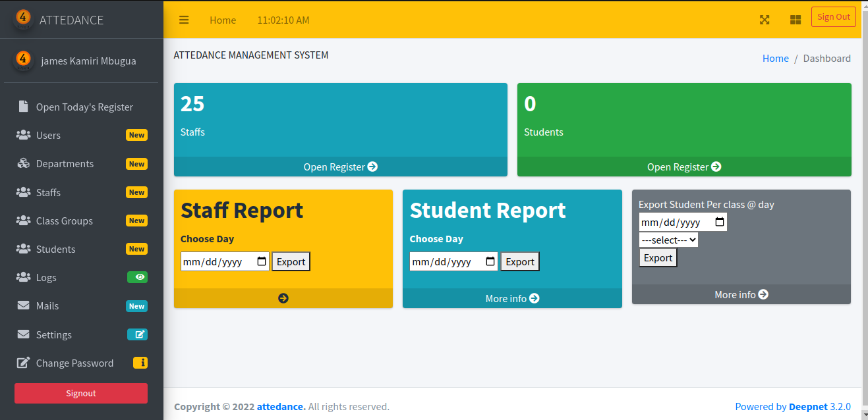This screenshot has height=420, width=868.
Task: Go to Class Groups in sidebar
Action: (64, 221)
